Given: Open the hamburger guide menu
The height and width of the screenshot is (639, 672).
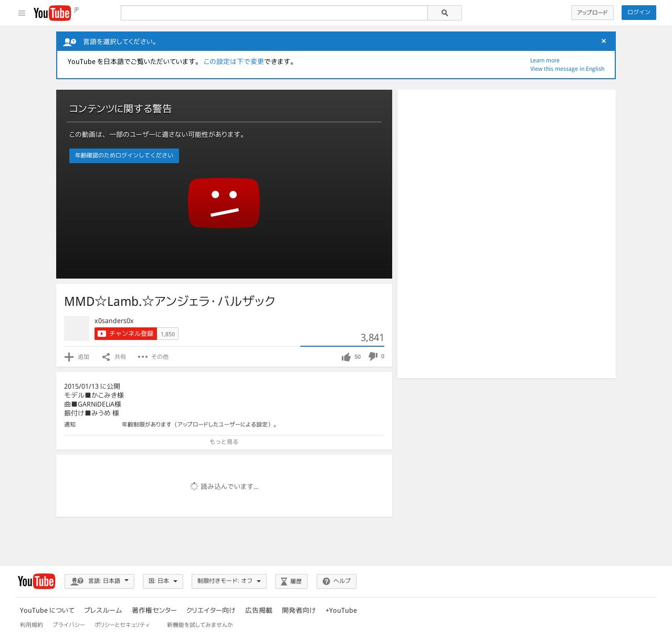Looking at the screenshot, I should [22, 13].
